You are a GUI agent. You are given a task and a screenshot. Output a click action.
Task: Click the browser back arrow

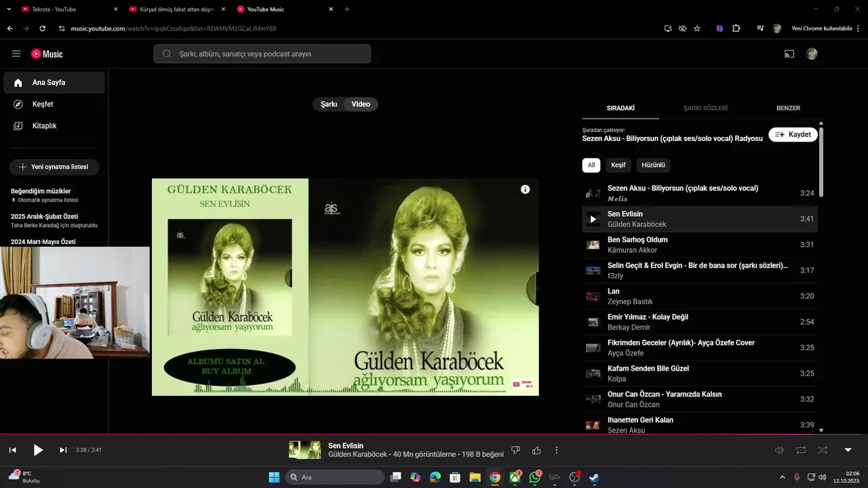(x=9, y=28)
